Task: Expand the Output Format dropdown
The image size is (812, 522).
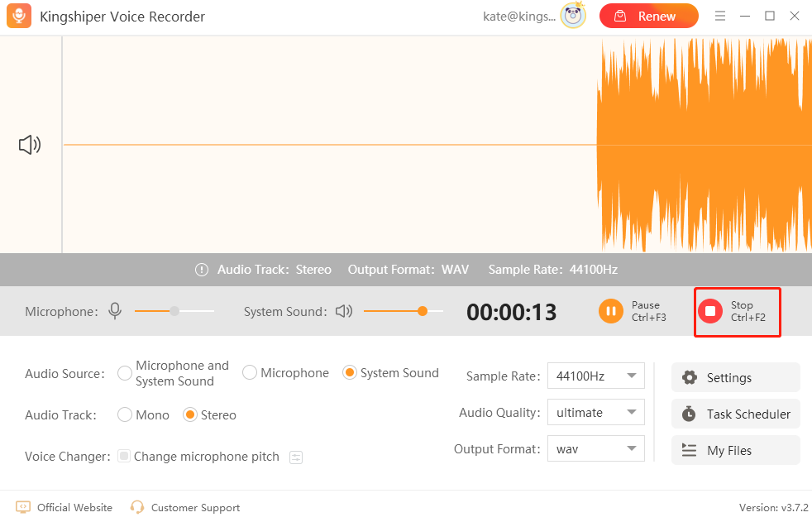Action: pos(596,448)
